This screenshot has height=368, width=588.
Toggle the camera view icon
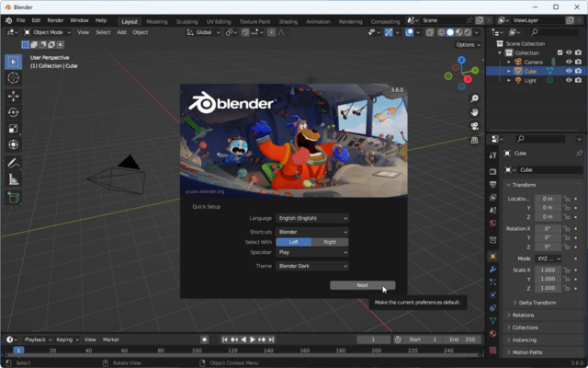point(474,126)
